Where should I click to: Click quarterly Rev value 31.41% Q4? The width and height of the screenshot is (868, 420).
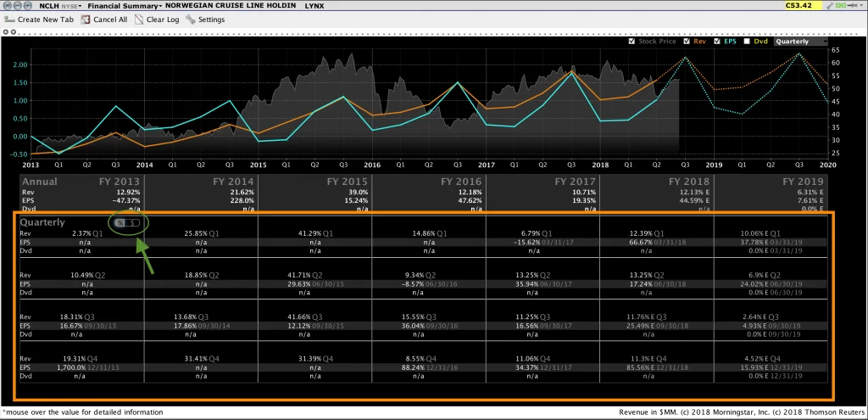[202, 359]
